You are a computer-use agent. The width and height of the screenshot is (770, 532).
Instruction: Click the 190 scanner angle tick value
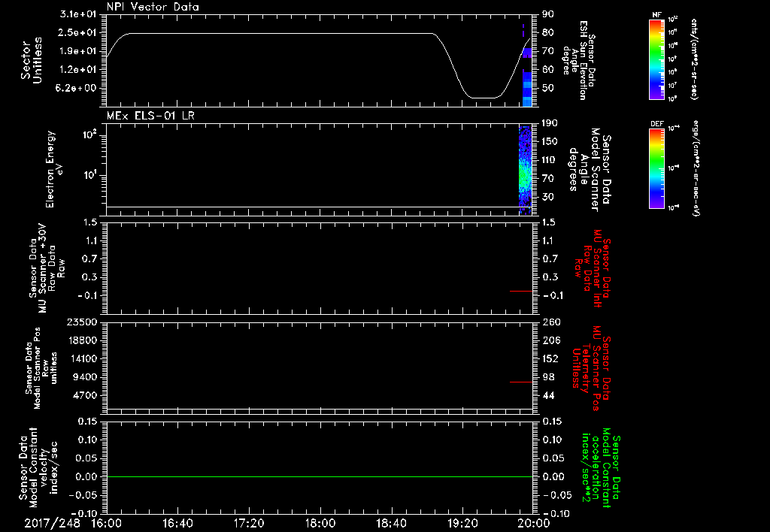coord(550,123)
